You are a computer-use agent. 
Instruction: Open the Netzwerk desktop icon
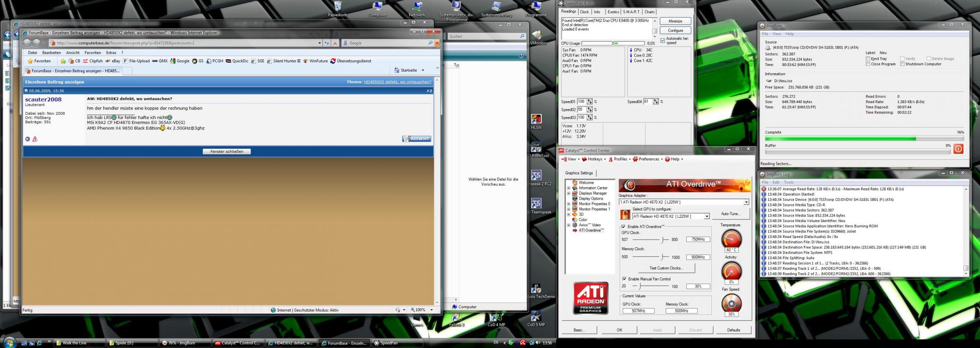(x=417, y=9)
